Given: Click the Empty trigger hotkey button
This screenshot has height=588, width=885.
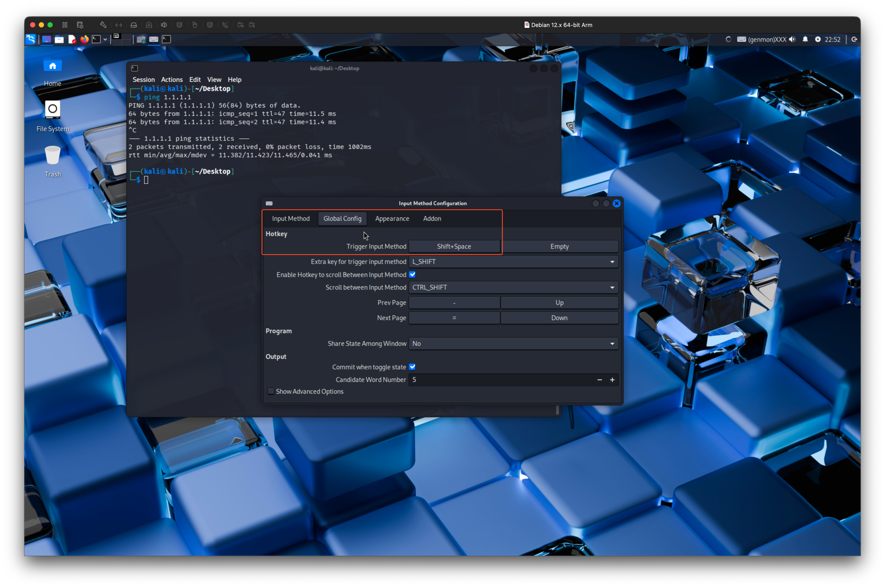Looking at the screenshot, I should click(x=559, y=246).
